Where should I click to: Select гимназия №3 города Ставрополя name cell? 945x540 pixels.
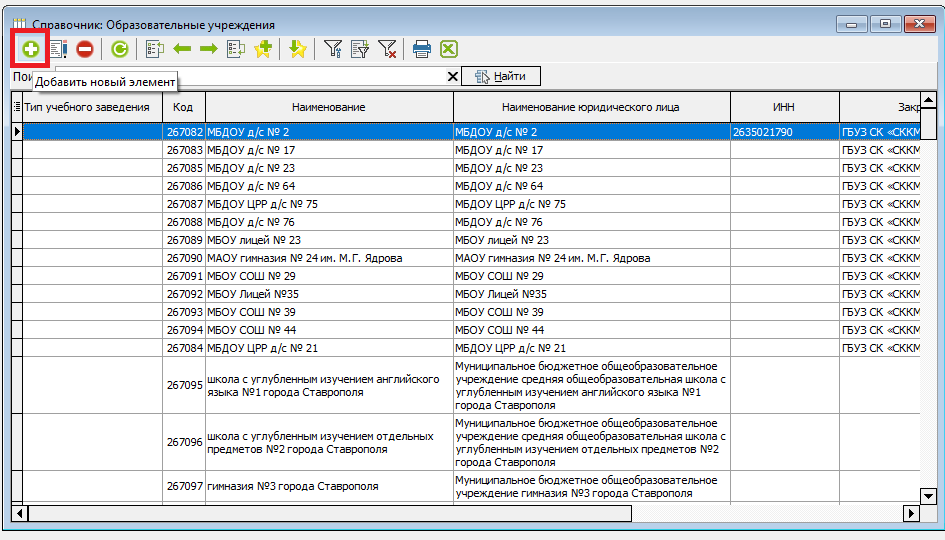[x=329, y=486]
